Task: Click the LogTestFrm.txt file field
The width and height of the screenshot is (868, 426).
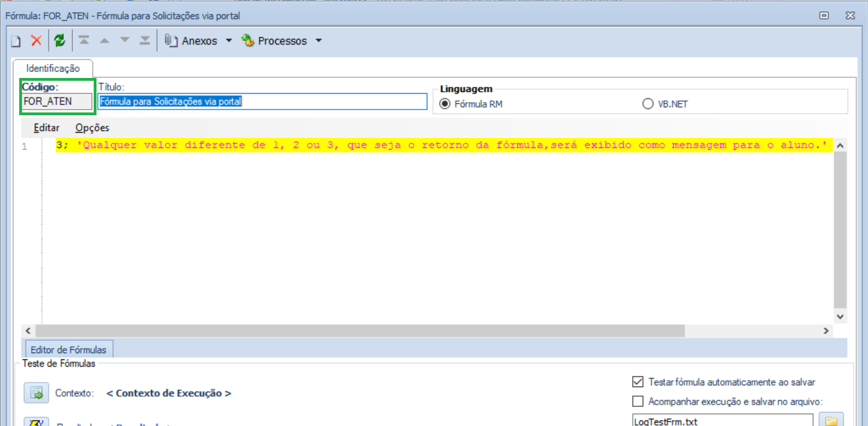Action: tap(723, 420)
